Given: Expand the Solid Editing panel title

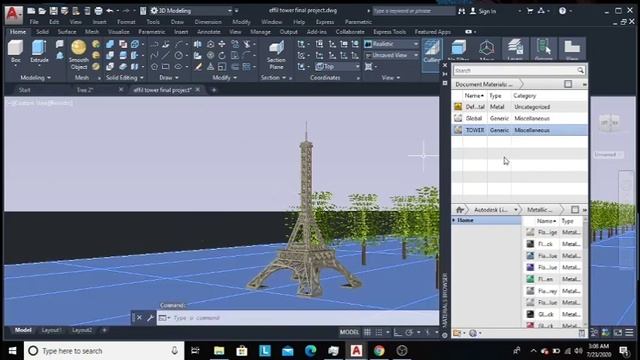Looking at the screenshot, I should point(125,78).
